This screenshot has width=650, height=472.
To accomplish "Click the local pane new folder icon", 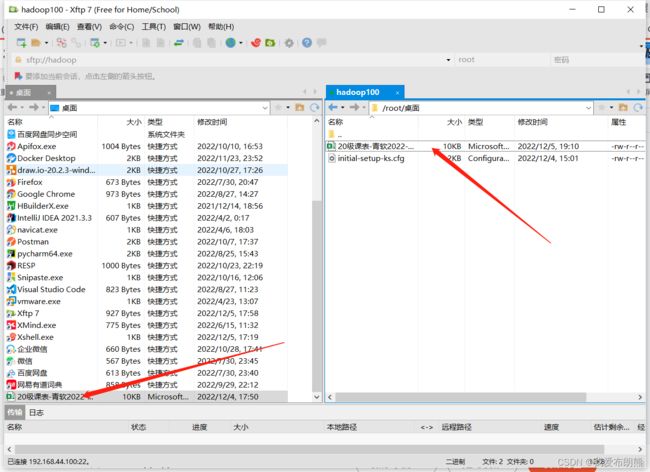I will click(299, 108).
